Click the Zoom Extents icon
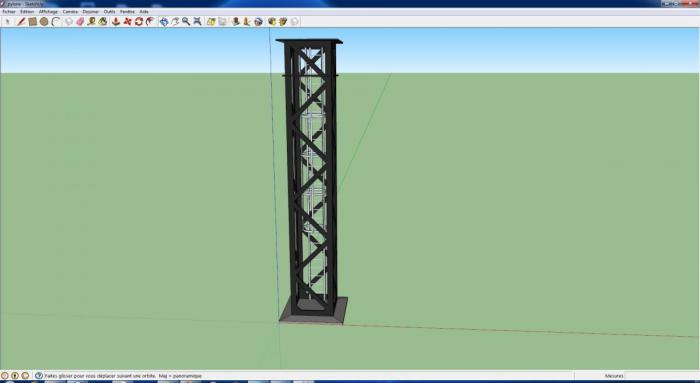The height and width of the screenshot is (383, 700). pos(197,21)
